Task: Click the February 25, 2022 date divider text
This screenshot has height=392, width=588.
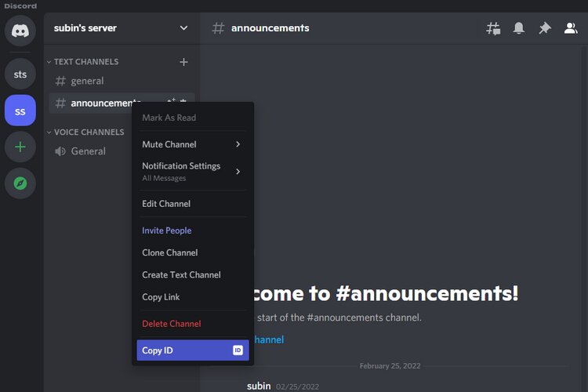Action: pyautogui.click(x=390, y=366)
